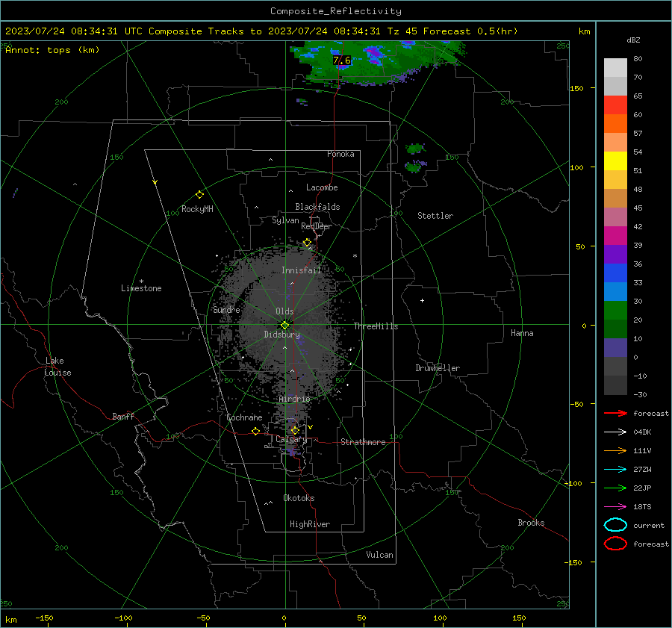Screen dimensions: 672x628
Task: Click the yellow diamond marker near RedDeer
Action: click(x=307, y=243)
